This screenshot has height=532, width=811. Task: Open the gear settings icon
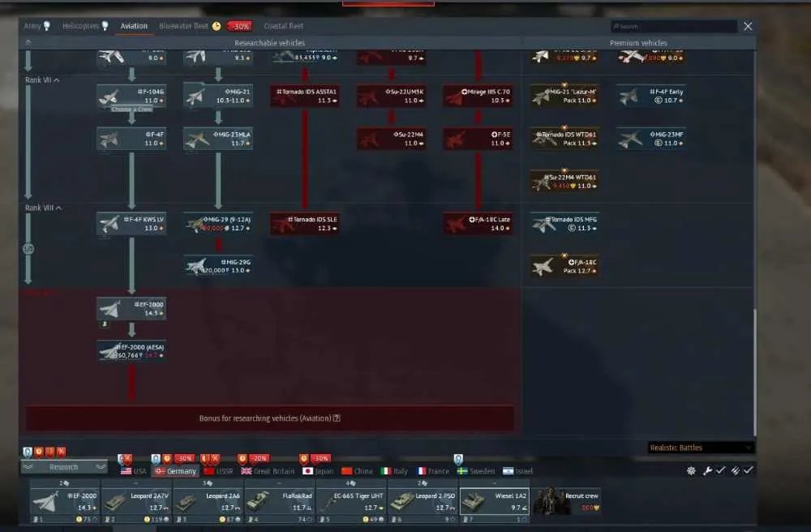[691, 470]
